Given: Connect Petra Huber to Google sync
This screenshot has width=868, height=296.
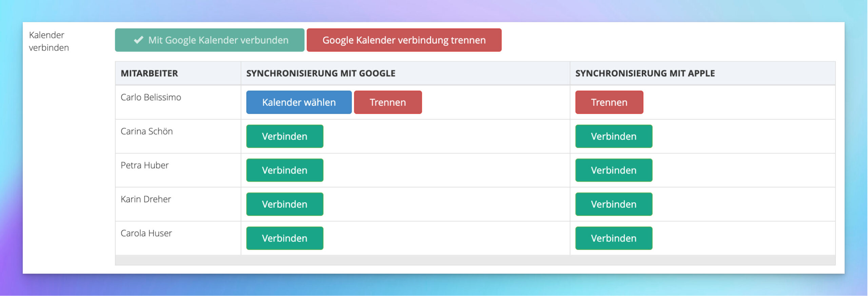Looking at the screenshot, I should tap(284, 170).
